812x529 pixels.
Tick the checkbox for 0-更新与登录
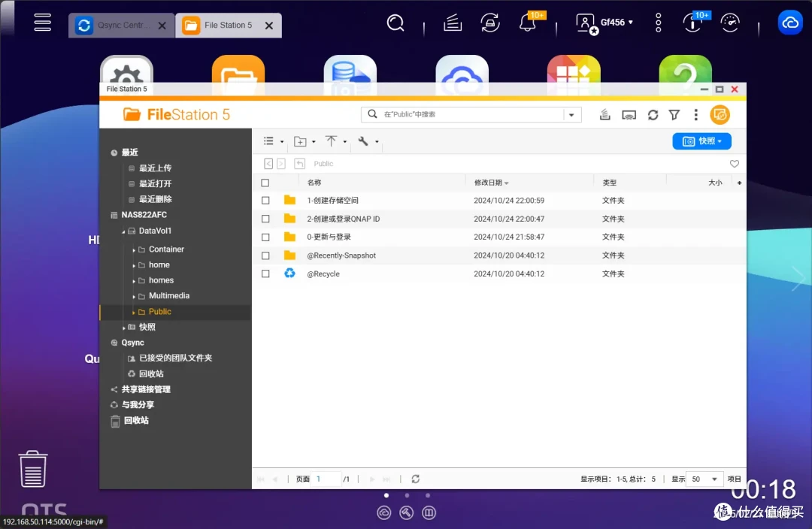pos(265,237)
